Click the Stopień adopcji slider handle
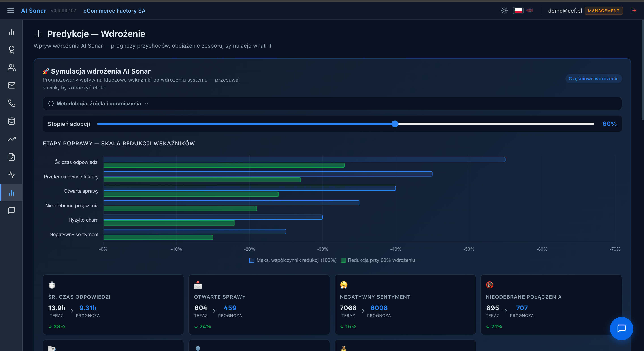Viewport: 644px width, 351px height. tap(395, 124)
